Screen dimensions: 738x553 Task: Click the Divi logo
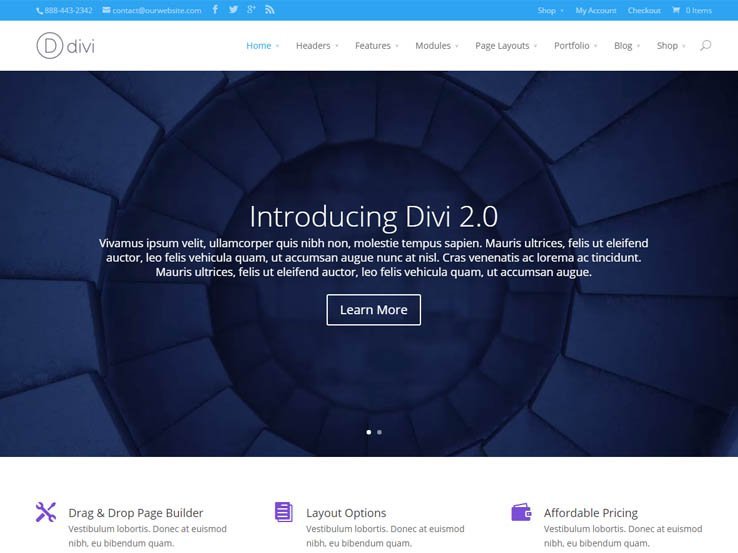tap(65, 46)
